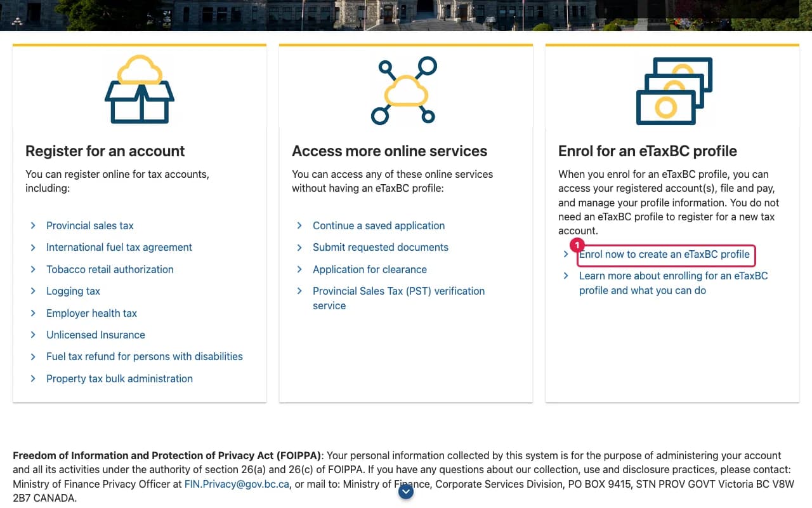
Task: Click chevron beside Submit requested documents
Action: [299, 248]
